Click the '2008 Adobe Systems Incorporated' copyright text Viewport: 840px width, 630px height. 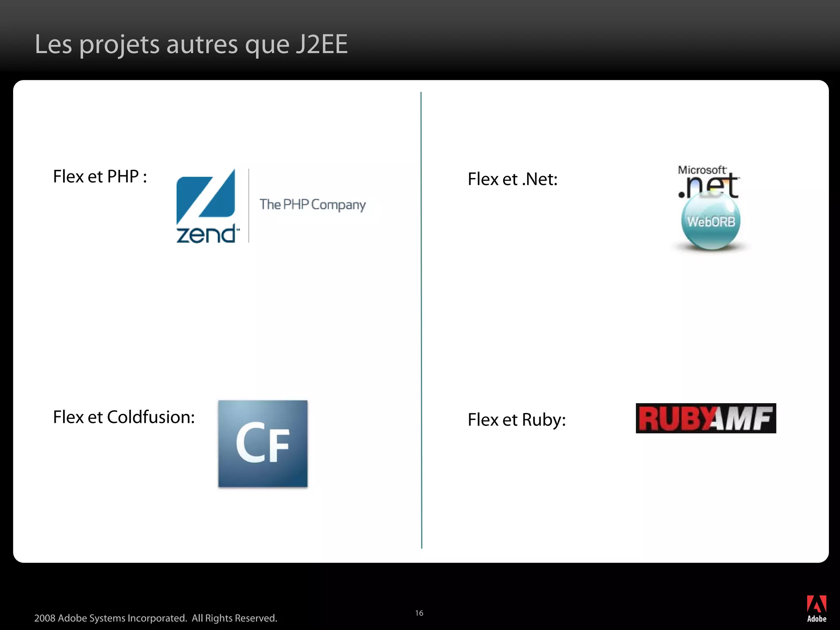pos(156,618)
